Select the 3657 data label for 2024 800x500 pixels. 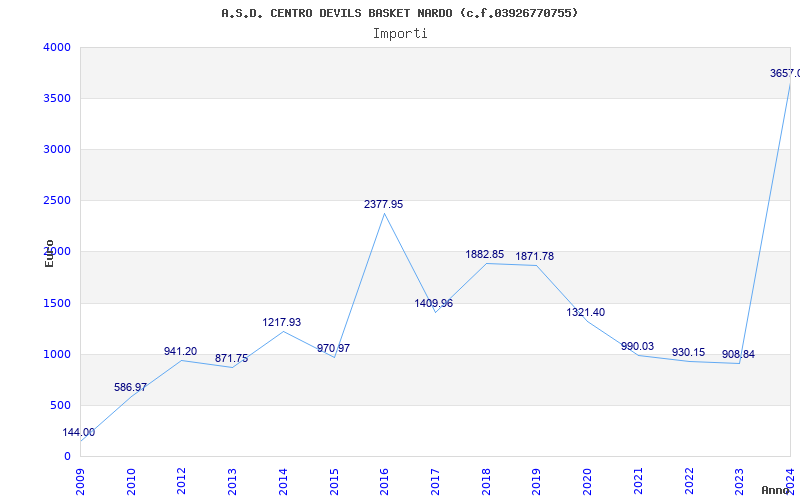(785, 73)
